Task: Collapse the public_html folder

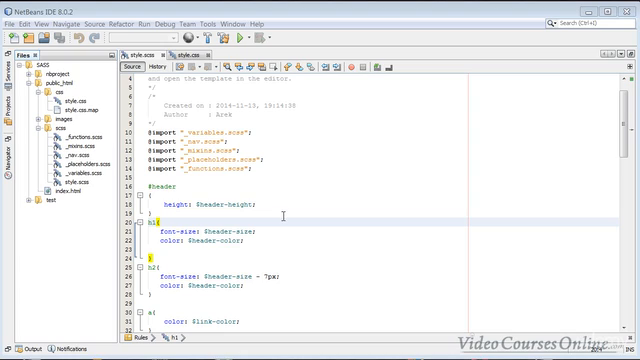Action: click(29, 83)
